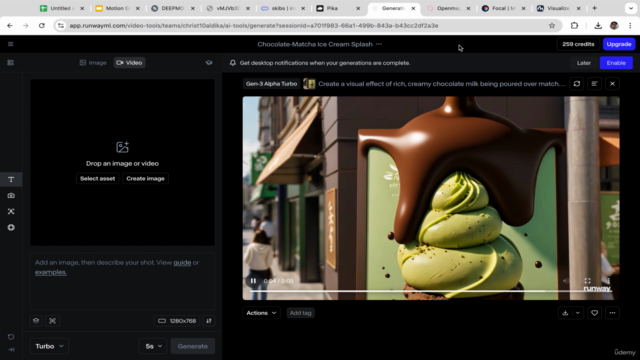Open the Turbo model dropdown
Image resolution: width=640 pixels, height=360 pixels.
pyautogui.click(x=49, y=346)
